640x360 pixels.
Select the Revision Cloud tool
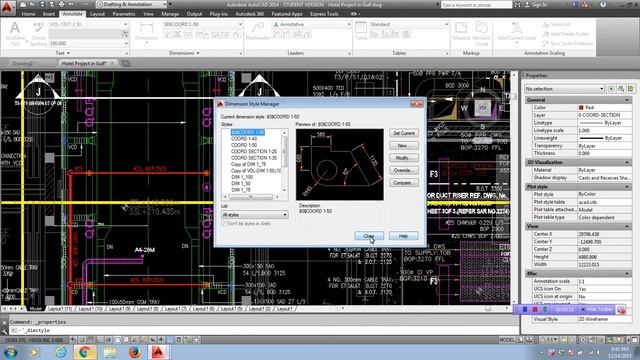pyautogui.click(x=481, y=33)
